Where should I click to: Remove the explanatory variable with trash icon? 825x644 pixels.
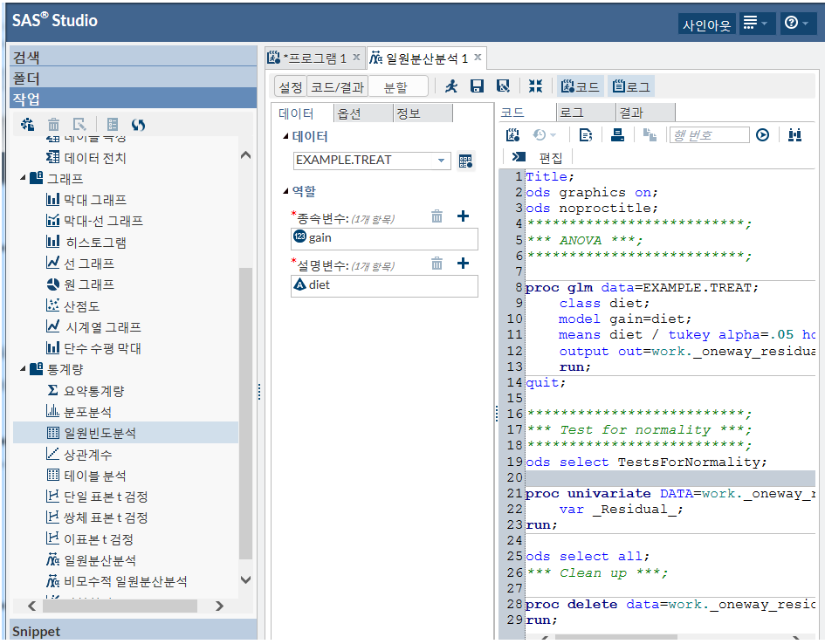click(x=437, y=264)
